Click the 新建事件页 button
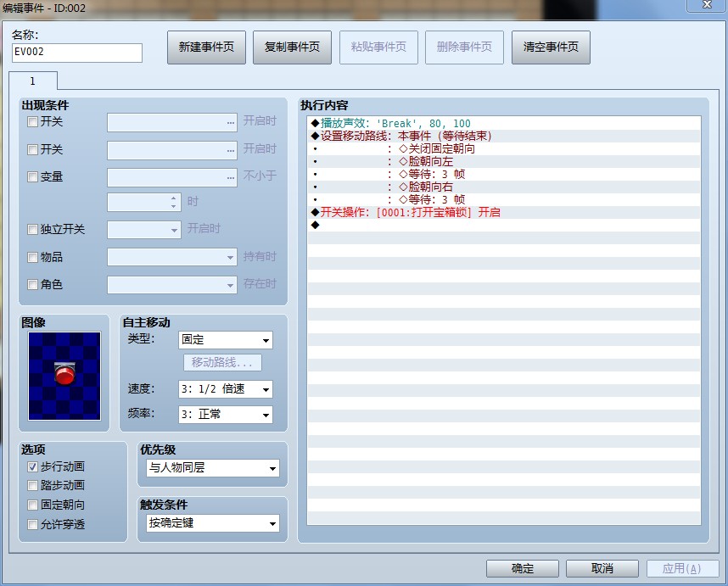This screenshot has height=586, width=728. click(x=206, y=47)
